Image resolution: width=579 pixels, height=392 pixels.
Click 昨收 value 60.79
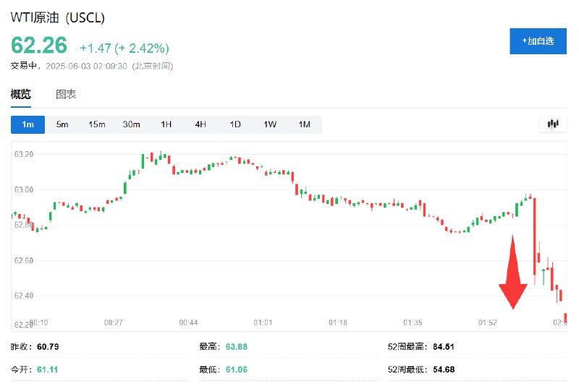[48, 346]
